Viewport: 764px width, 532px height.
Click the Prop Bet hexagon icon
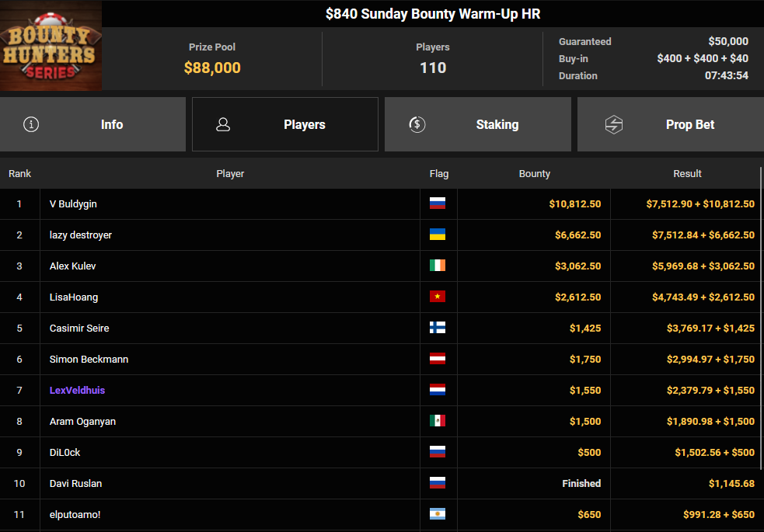[614, 124]
